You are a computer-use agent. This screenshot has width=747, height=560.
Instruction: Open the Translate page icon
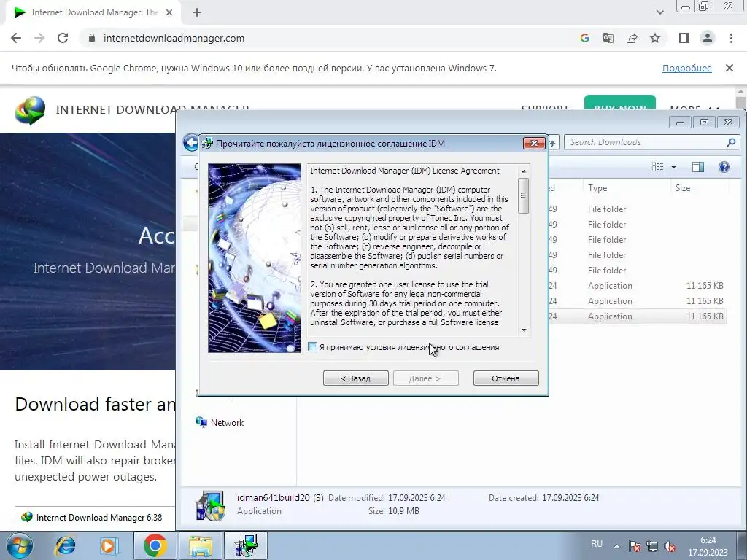(608, 38)
